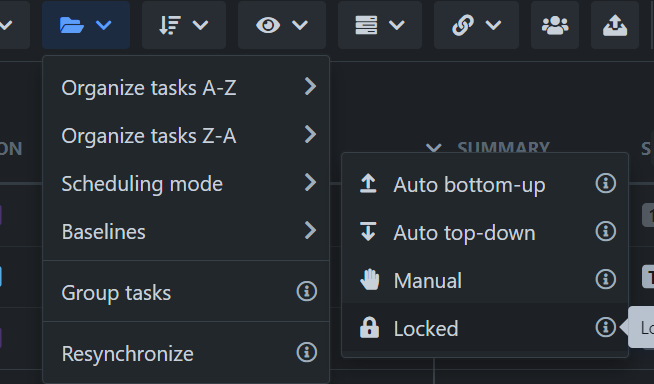The width and height of the screenshot is (654, 384).
Task: Show info for Group tasks
Action: 307,291
